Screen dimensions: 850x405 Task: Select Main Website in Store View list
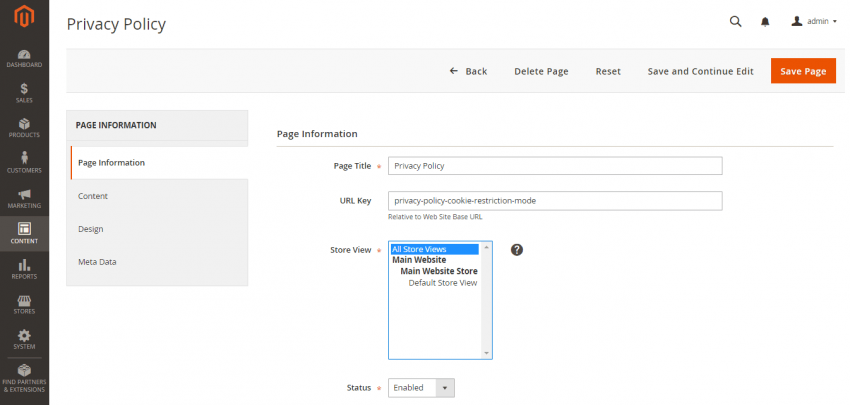(419, 260)
